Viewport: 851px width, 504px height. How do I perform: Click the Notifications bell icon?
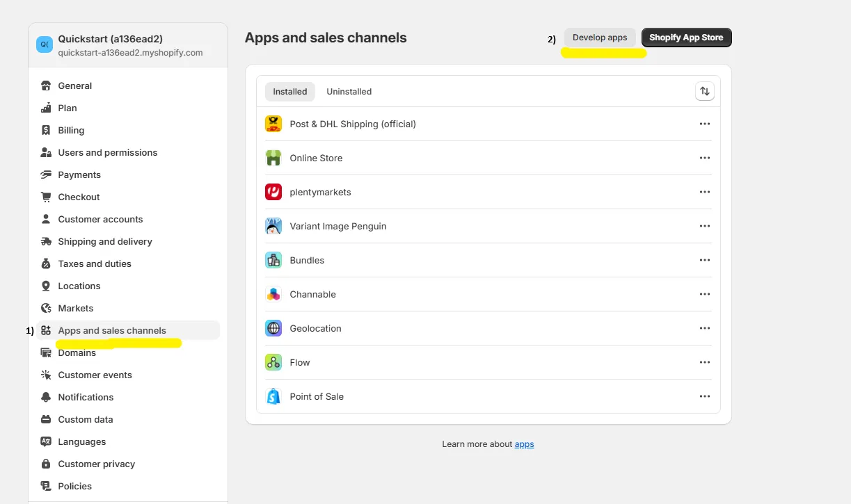point(46,397)
